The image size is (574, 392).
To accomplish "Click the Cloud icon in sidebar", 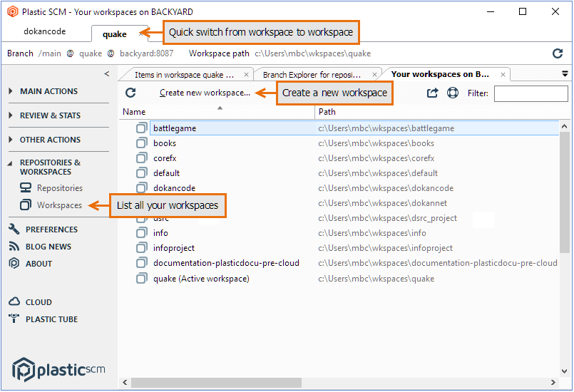I will 14,301.
